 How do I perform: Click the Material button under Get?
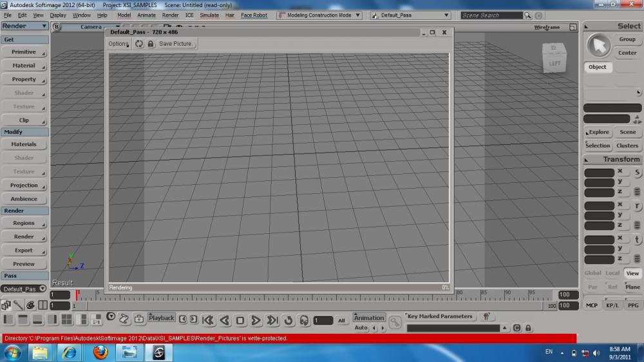pos(24,66)
